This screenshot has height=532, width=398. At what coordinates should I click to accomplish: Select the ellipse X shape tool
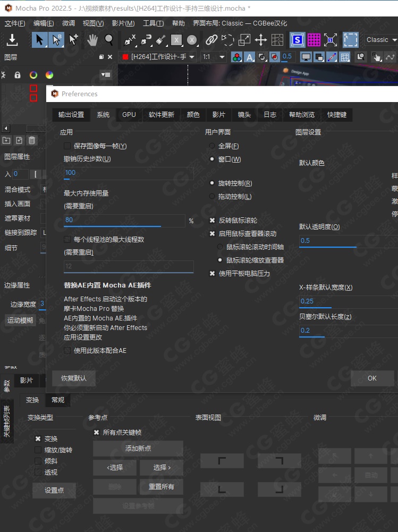pos(192,40)
